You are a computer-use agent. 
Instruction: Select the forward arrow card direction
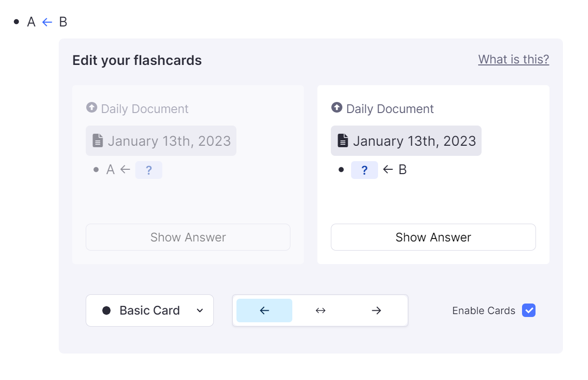tap(377, 311)
